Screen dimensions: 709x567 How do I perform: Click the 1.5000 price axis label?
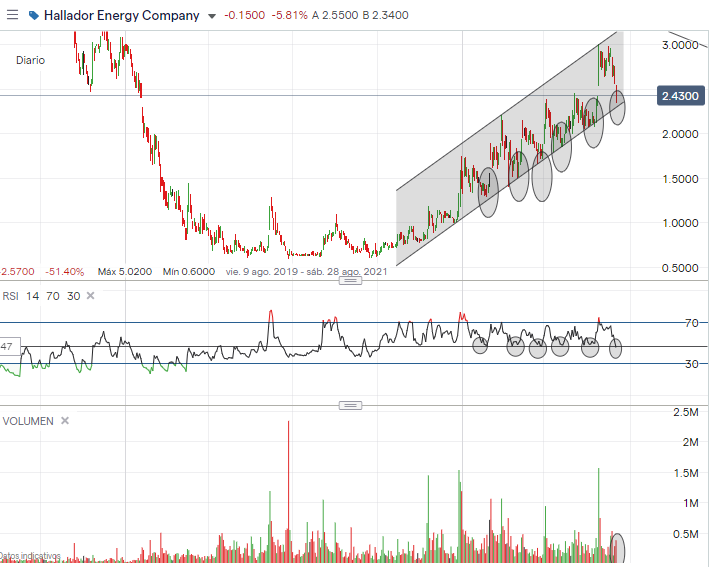tap(680, 179)
